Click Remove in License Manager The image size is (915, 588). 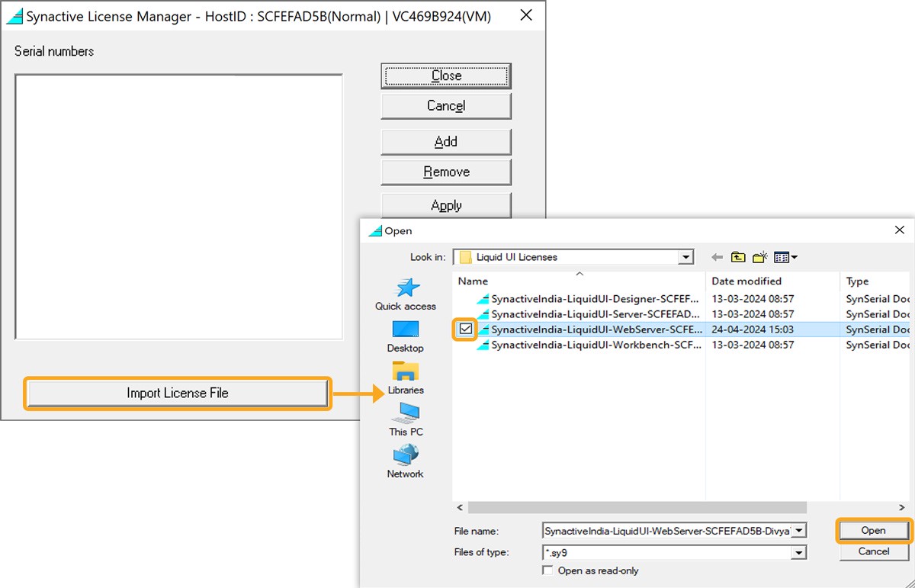coord(446,172)
